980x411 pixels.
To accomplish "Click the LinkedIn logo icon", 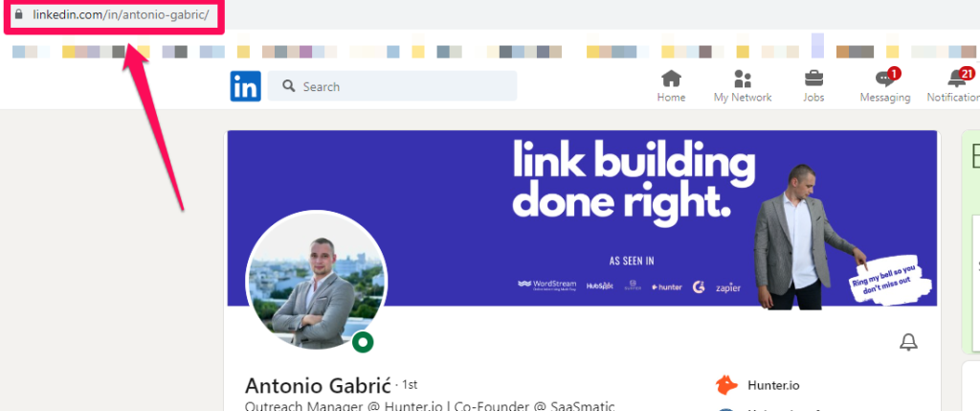I will [x=246, y=86].
